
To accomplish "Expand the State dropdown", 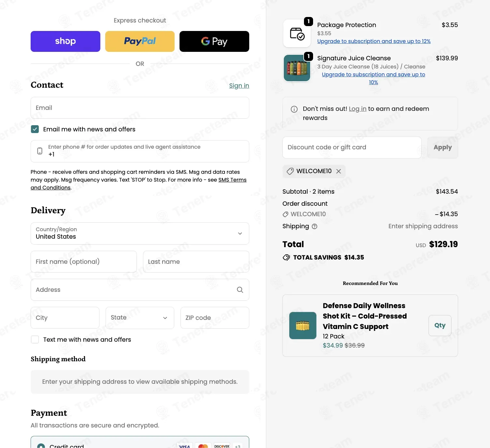I will click(x=140, y=318).
